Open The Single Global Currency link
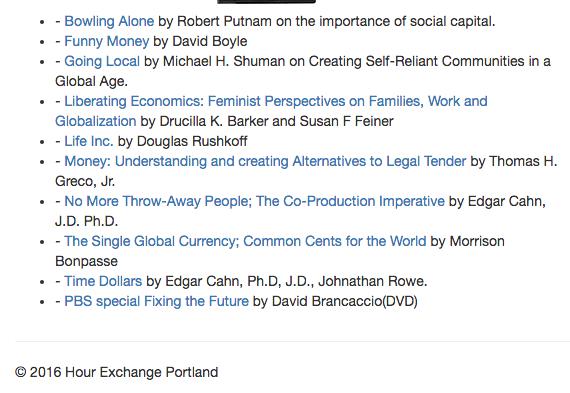This screenshot has height=393, width=570. pyautogui.click(x=245, y=241)
